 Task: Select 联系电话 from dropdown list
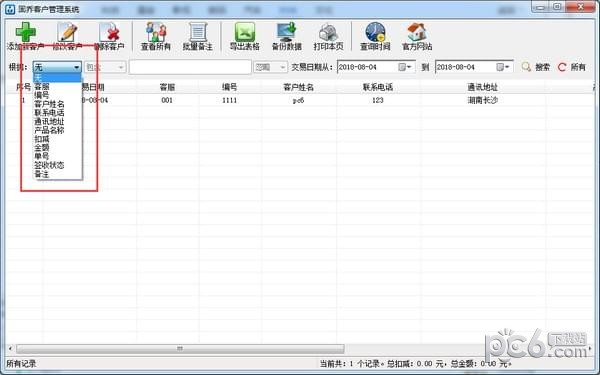(57, 113)
